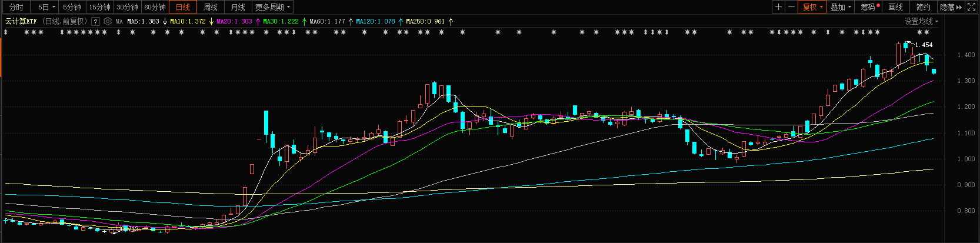Open the 5日 period dropdown

[x=45, y=7]
